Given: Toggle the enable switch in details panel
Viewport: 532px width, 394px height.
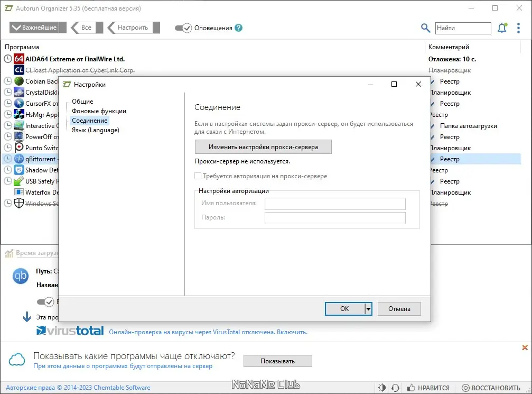Looking at the screenshot, I should (45, 302).
